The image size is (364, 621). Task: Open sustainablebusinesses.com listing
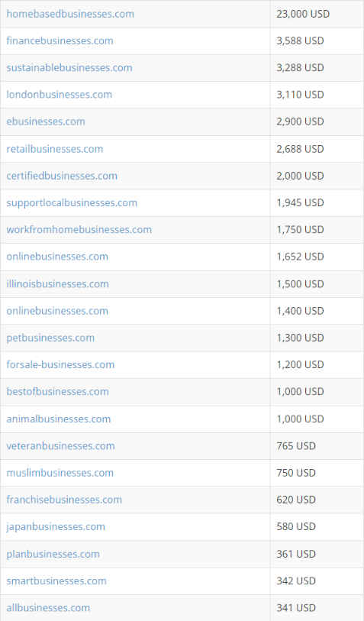(69, 68)
